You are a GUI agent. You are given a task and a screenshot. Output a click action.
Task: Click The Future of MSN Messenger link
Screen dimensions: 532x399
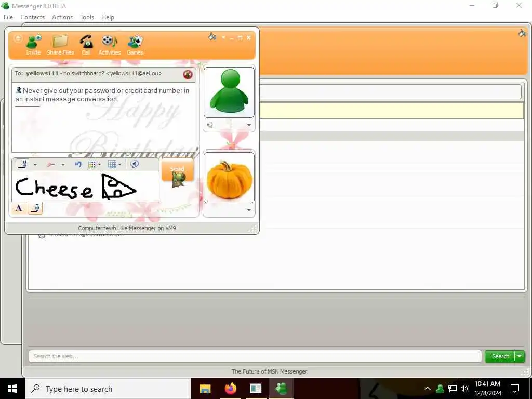point(269,371)
